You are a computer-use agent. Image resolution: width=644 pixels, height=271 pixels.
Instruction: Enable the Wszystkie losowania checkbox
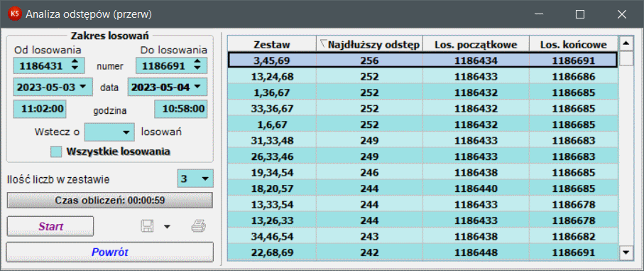56,152
